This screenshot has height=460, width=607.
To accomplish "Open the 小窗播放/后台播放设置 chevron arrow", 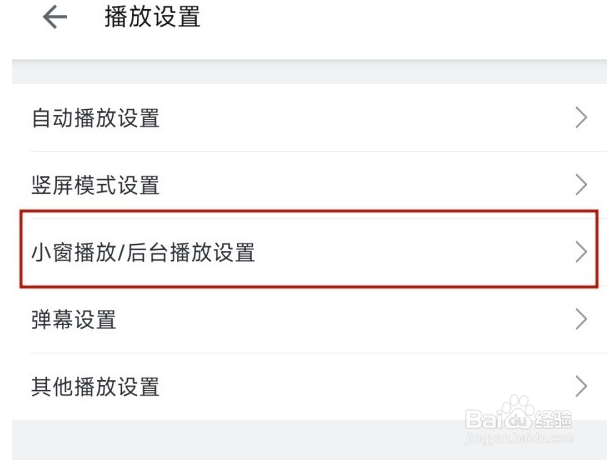I will coord(581,252).
